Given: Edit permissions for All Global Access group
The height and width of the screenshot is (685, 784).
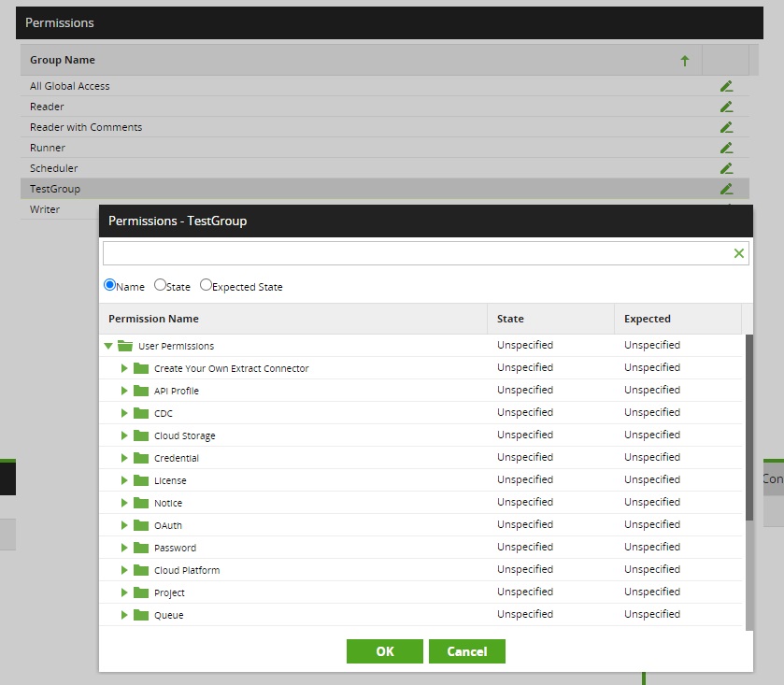Looking at the screenshot, I should tap(726, 87).
